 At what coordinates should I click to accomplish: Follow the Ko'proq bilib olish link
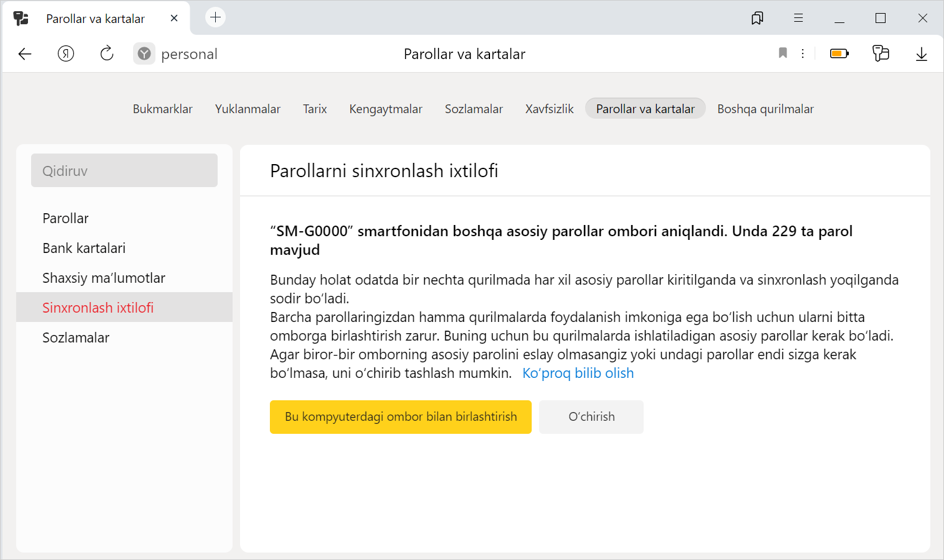pos(578,374)
